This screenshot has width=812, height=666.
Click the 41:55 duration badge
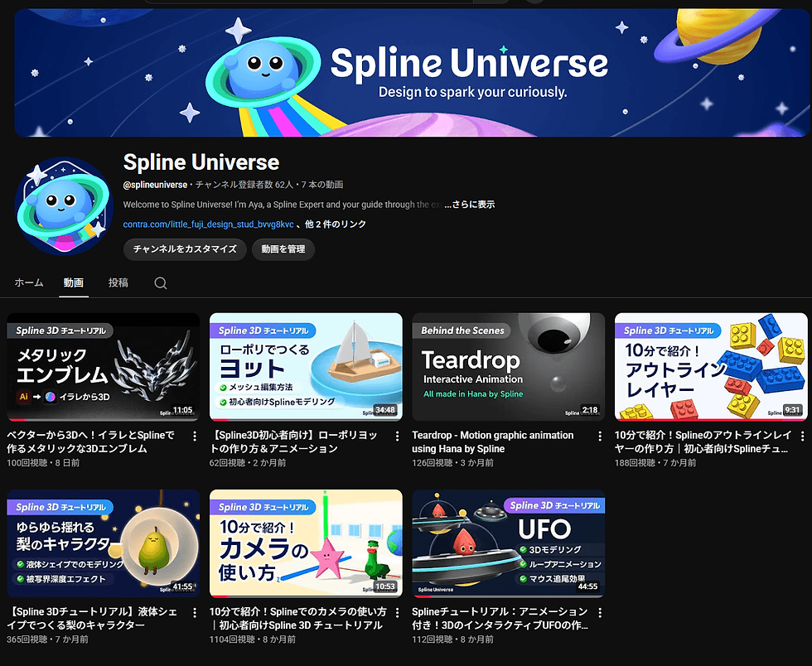pyautogui.click(x=182, y=586)
